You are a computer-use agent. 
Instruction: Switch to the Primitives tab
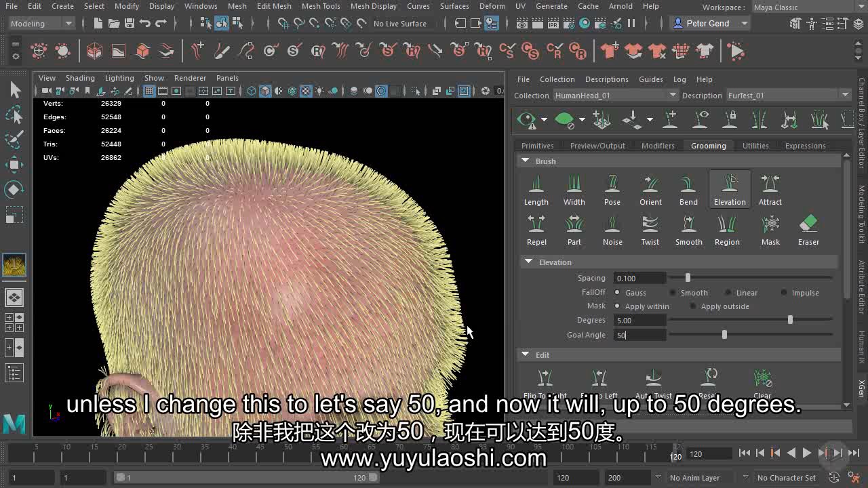point(537,146)
